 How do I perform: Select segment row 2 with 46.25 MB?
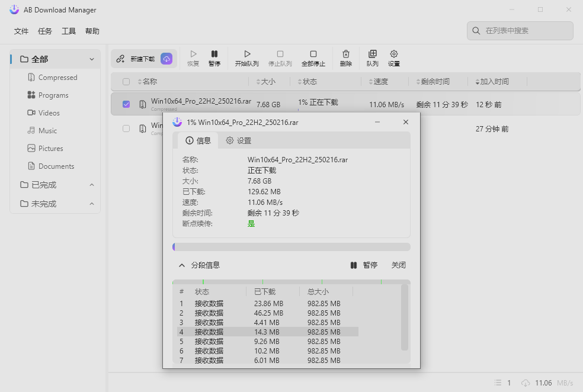click(268, 313)
